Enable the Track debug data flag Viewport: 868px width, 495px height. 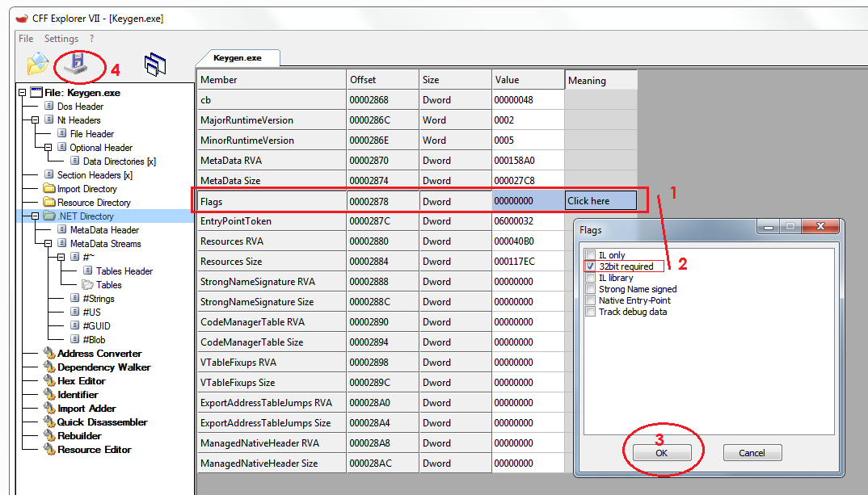pos(591,312)
